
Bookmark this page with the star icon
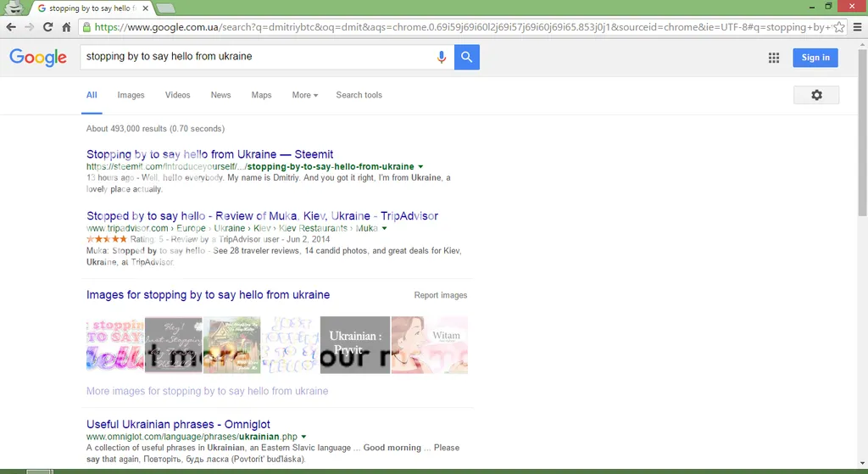pos(839,27)
